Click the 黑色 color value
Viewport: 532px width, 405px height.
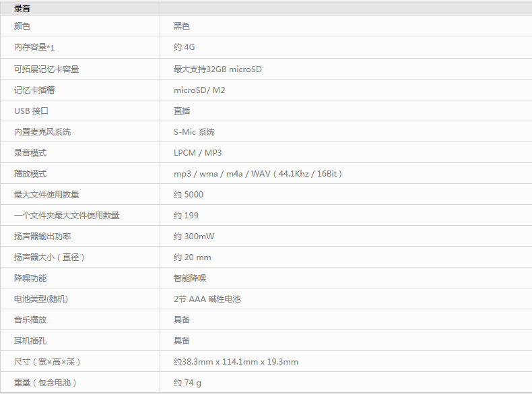(x=182, y=26)
